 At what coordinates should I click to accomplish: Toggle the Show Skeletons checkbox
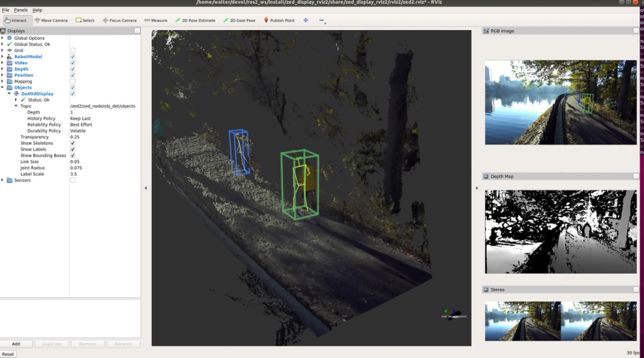73,144
